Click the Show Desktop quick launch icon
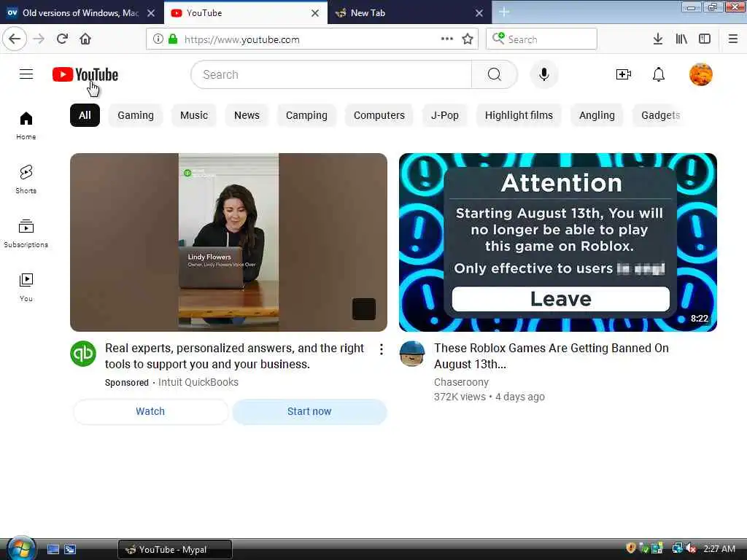The height and width of the screenshot is (560, 747). (x=53, y=550)
